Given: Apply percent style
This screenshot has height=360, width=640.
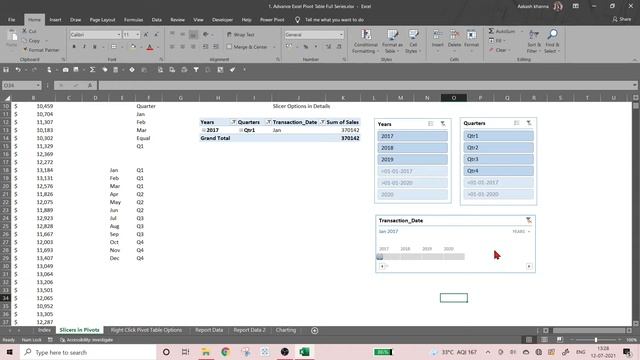Looking at the screenshot, I should tap(305, 47).
